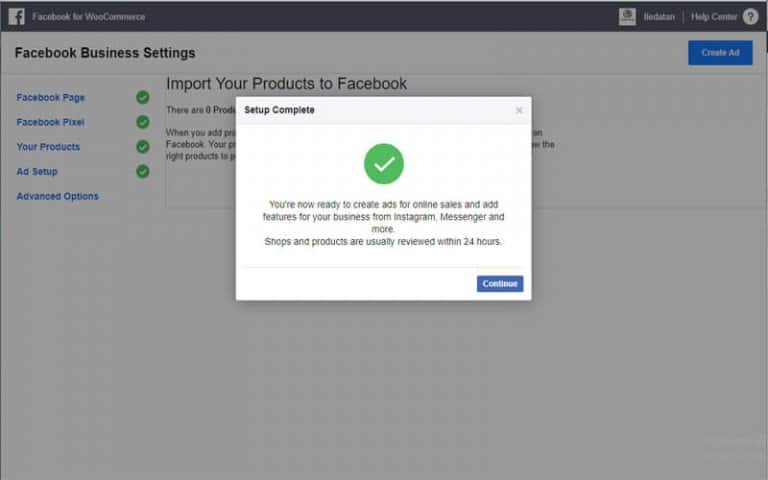Click the account profile thumbnail
The width and height of the screenshot is (768, 480).
click(627, 17)
